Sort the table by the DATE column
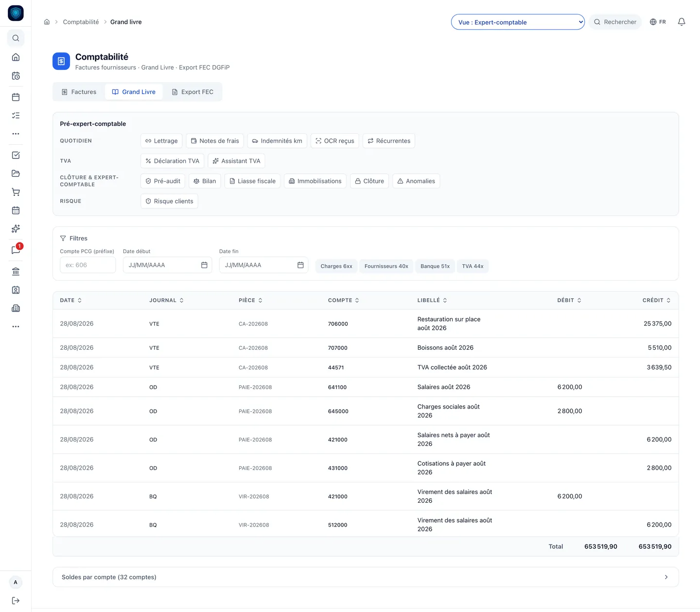This screenshot has height=612, width=700. coord(71,300)
